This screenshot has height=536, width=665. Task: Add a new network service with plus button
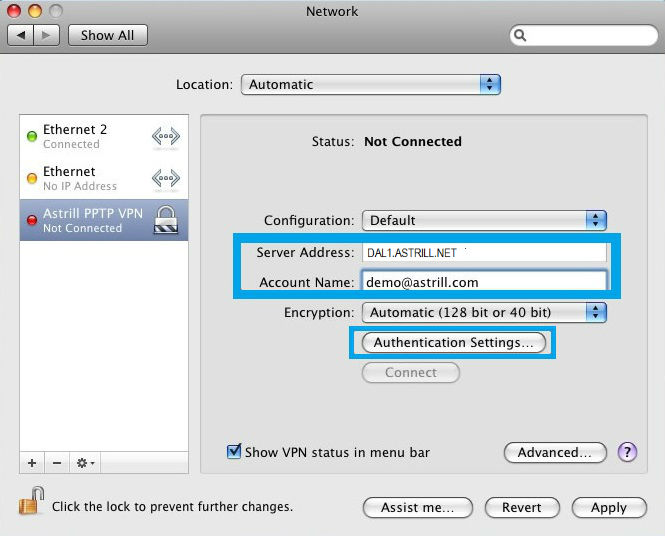coord(32,463)
